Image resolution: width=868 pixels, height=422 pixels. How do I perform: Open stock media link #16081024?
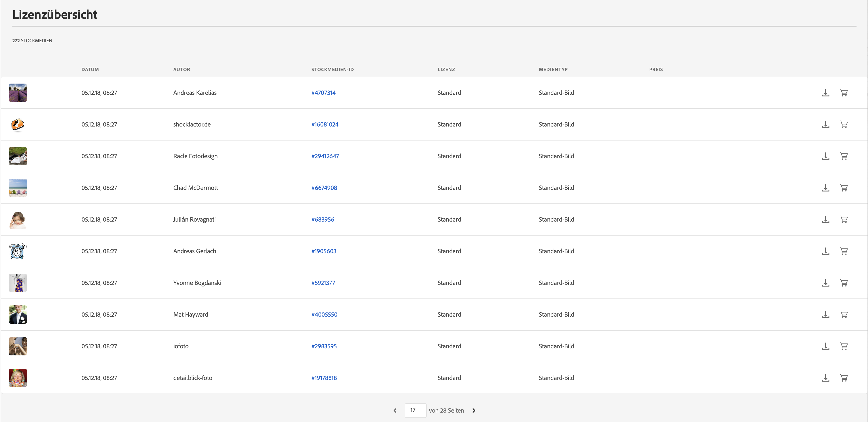coord(324,124)
